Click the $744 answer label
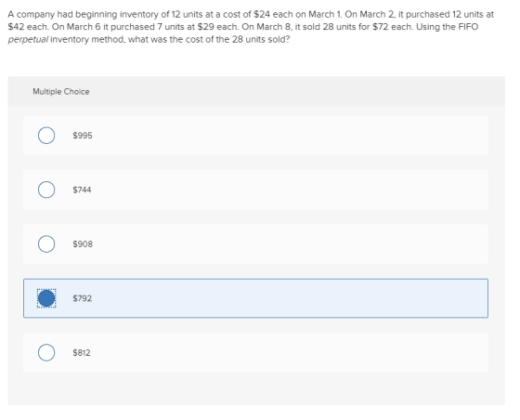 [x=82, y=190]
